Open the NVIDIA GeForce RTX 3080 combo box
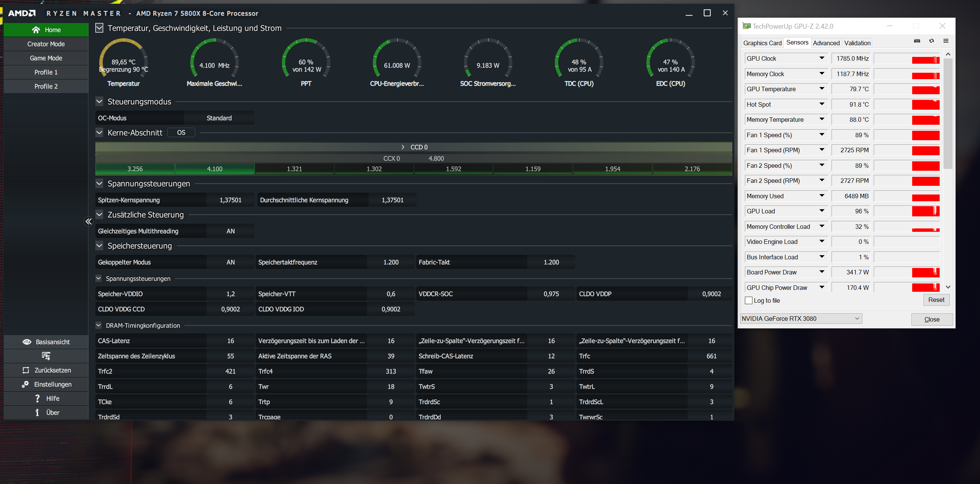The width and height of the screenshot is (980, 484). pyautogui.click(x=801, y=319)
